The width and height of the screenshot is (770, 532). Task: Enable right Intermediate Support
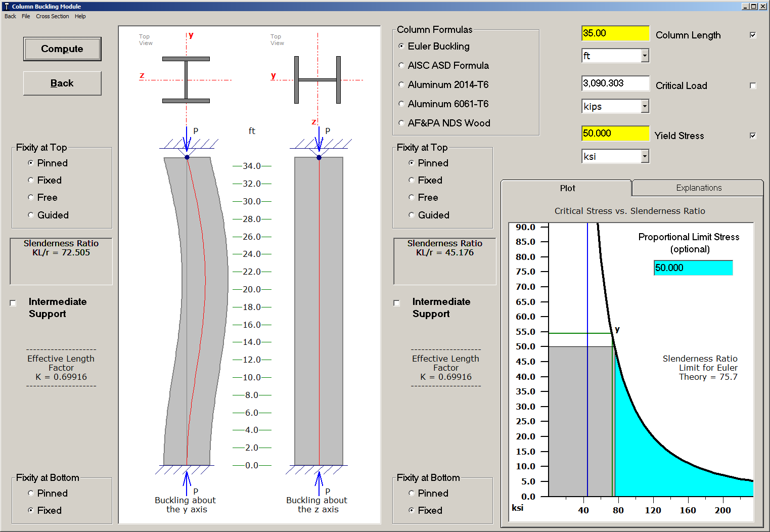(x=396, y=302)
